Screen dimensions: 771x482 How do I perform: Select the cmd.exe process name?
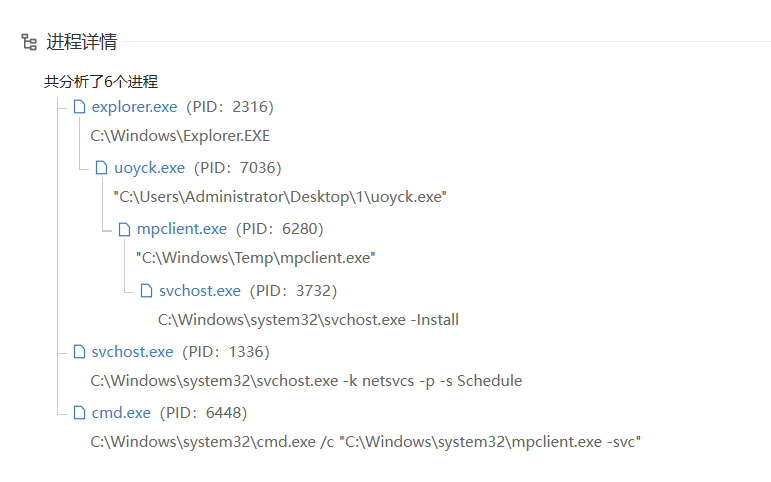[x=121, y=413]
